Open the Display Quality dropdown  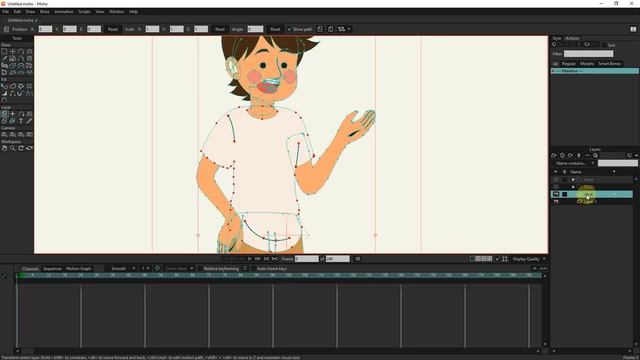(529, 259)
